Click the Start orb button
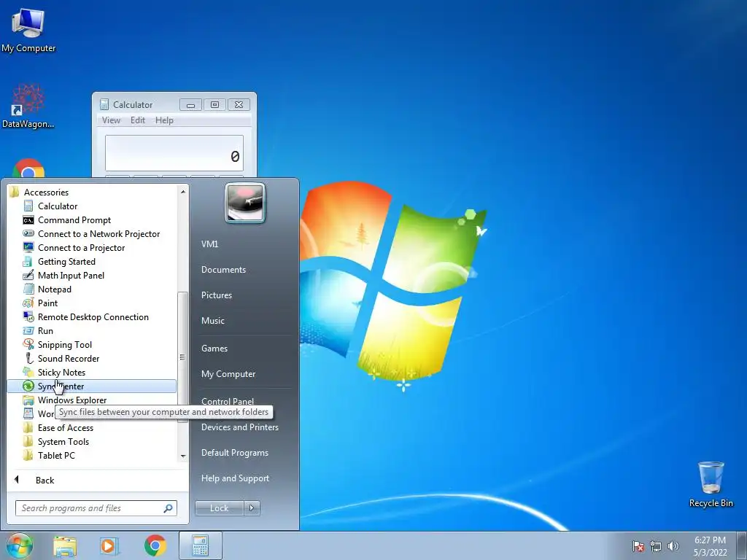Viewport: 747px width, 560px height. 20,545
